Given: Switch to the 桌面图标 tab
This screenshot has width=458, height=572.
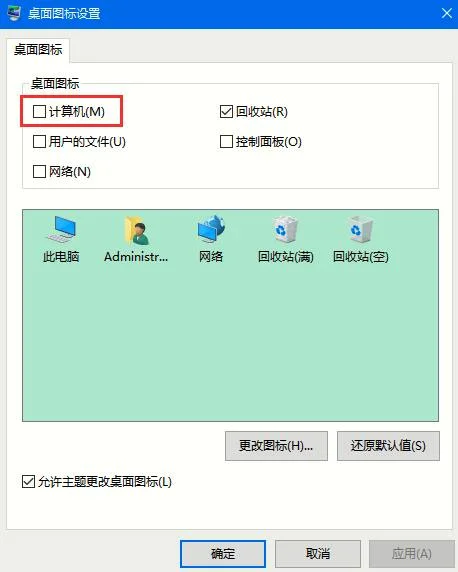Looking at the screenshot, I should 38,50.
